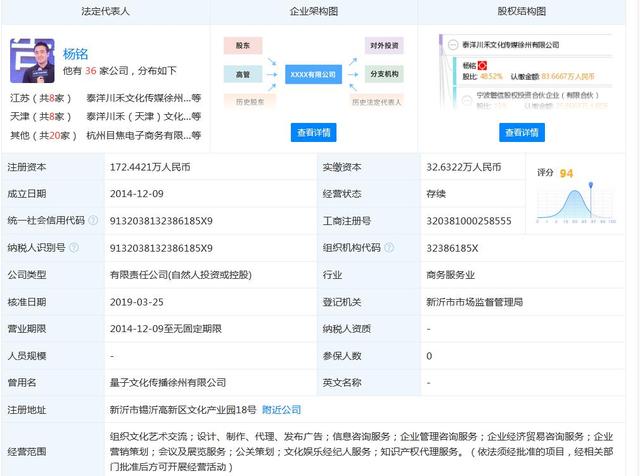640x476 pixels.
Task: Open the 附近公司 link
Action: pos(281,409)
